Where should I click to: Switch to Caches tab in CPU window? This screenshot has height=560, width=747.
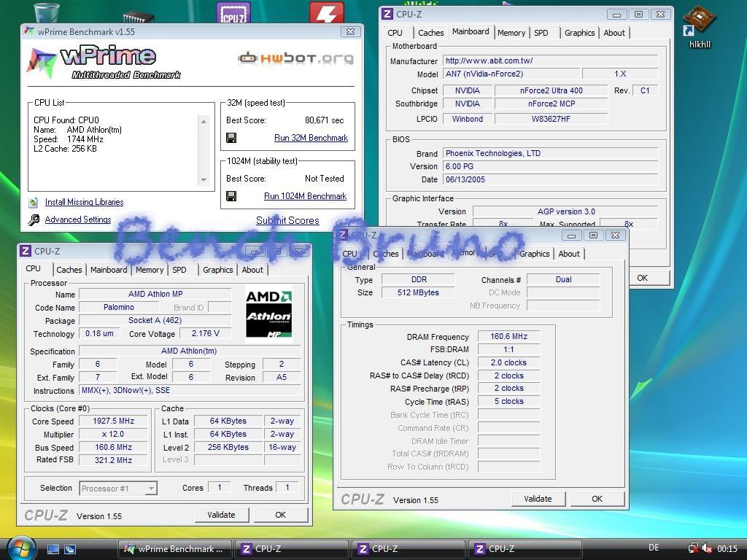(x=69, y=270)
